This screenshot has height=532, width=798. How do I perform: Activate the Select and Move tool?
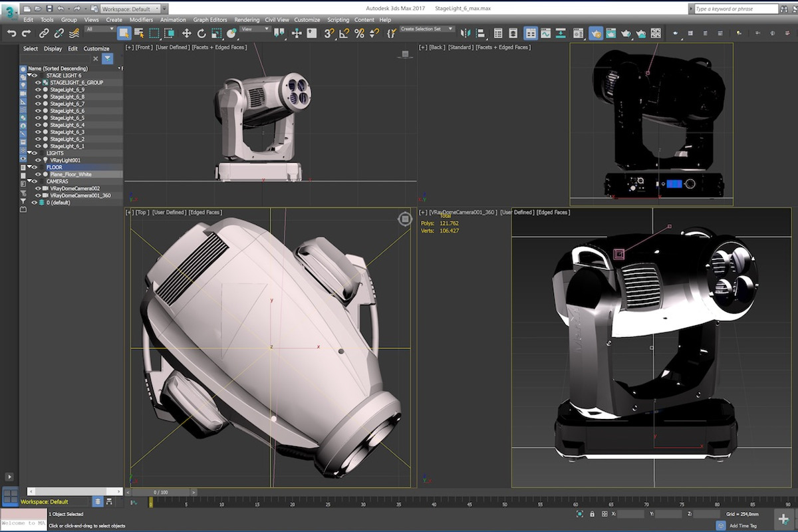pos(187,33)
